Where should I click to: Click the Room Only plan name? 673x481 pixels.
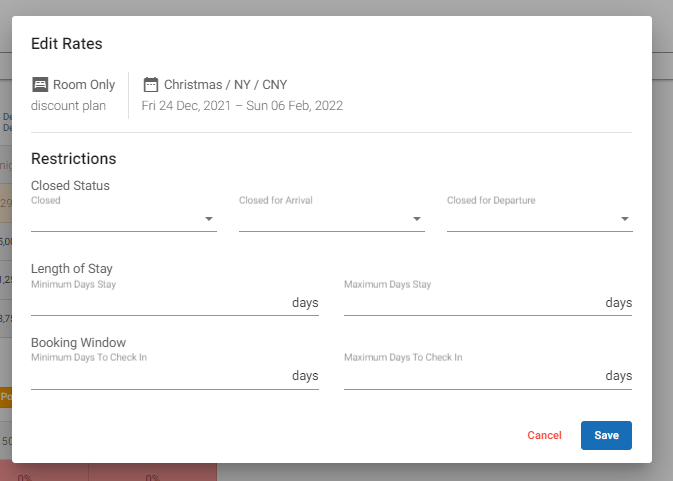tap(84, 85)
